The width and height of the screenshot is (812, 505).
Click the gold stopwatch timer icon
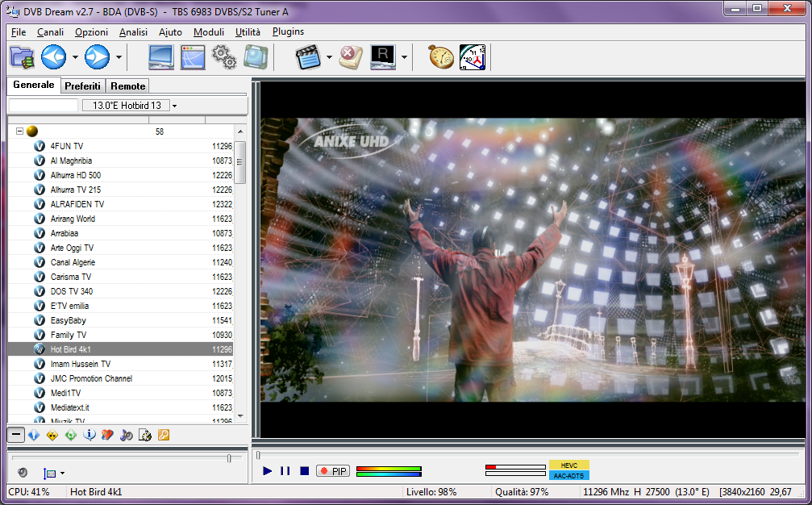[x=441, y=57]
